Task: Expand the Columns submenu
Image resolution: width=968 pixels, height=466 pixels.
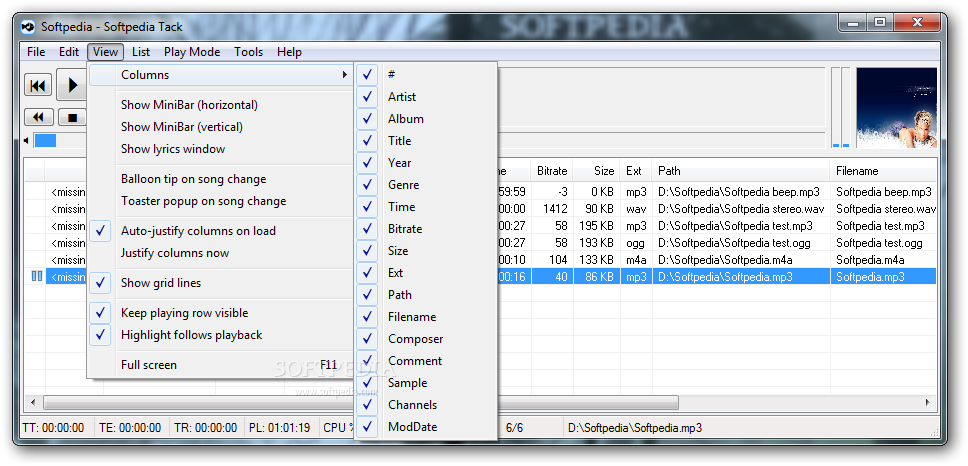Action: click(x=220, y=75)
